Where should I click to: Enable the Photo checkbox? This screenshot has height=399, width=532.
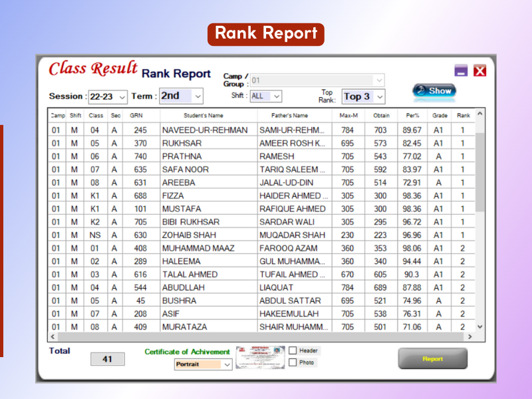tap(293, 362)
